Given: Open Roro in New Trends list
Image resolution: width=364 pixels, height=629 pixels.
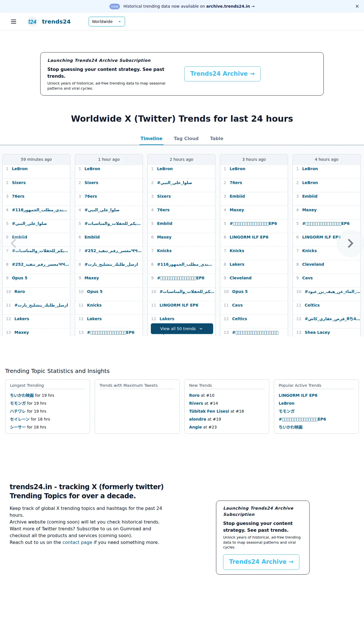Looking at the screenshot, I should pos(194,395).
